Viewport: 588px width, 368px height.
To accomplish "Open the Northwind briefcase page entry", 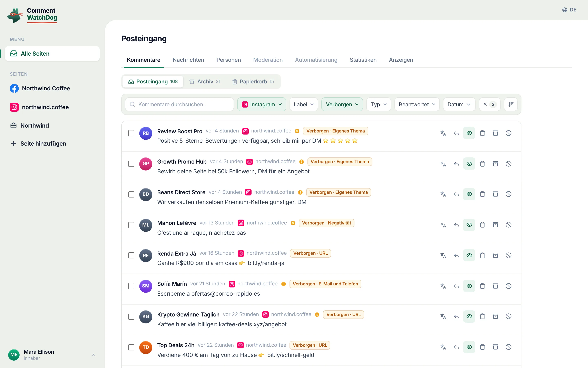I will click(x=52, y=126).
